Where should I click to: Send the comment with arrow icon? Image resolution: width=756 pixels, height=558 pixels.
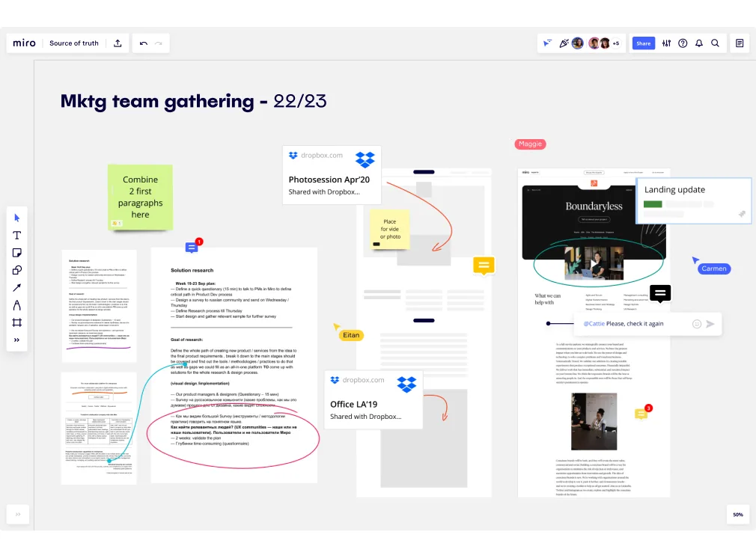pyautogui.click(x=710, y=324)
